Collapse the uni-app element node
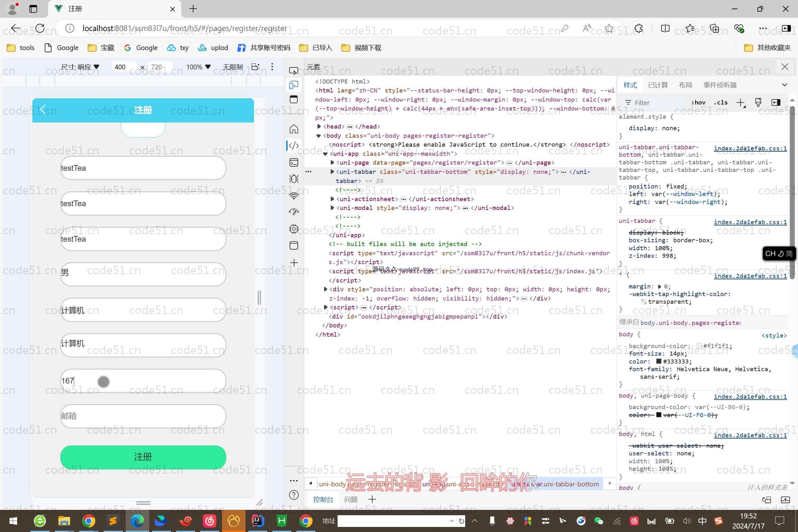Viewport: 798px width, 532px height. point(325,154)
